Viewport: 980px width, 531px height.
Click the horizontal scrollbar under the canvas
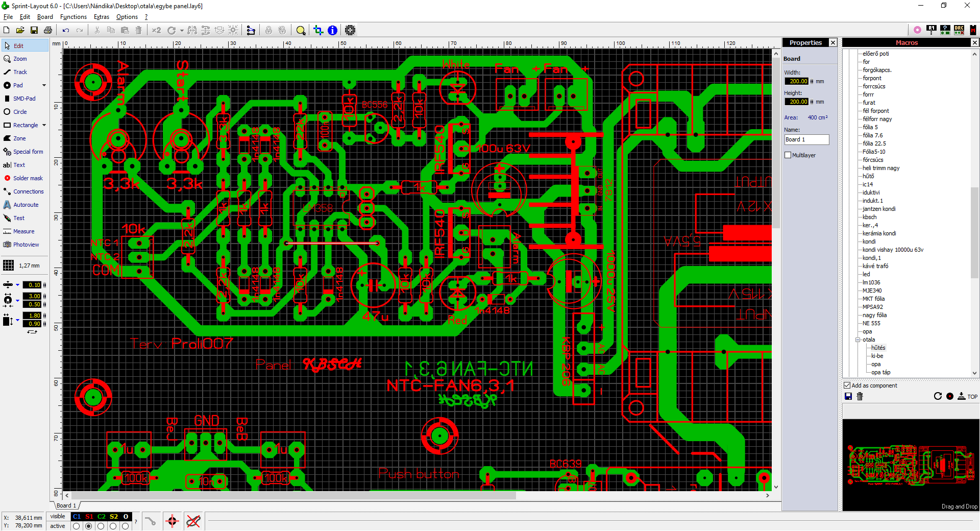(416, 495)
